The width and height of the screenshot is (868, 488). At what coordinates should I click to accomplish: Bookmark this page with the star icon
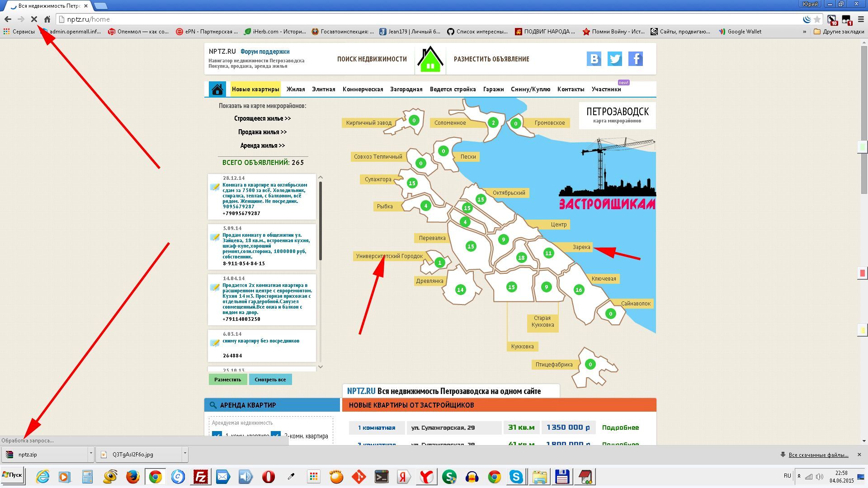pyautogui.click(x=817, y=19)
